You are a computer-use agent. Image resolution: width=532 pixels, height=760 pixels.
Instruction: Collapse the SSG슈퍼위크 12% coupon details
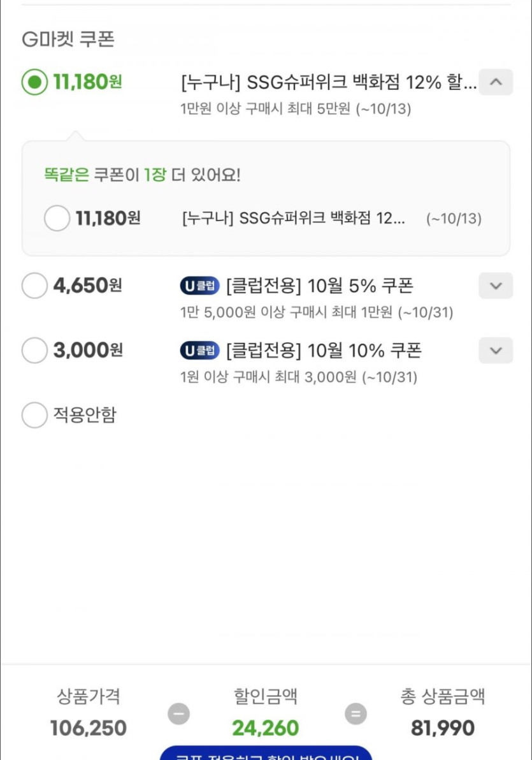496,82
